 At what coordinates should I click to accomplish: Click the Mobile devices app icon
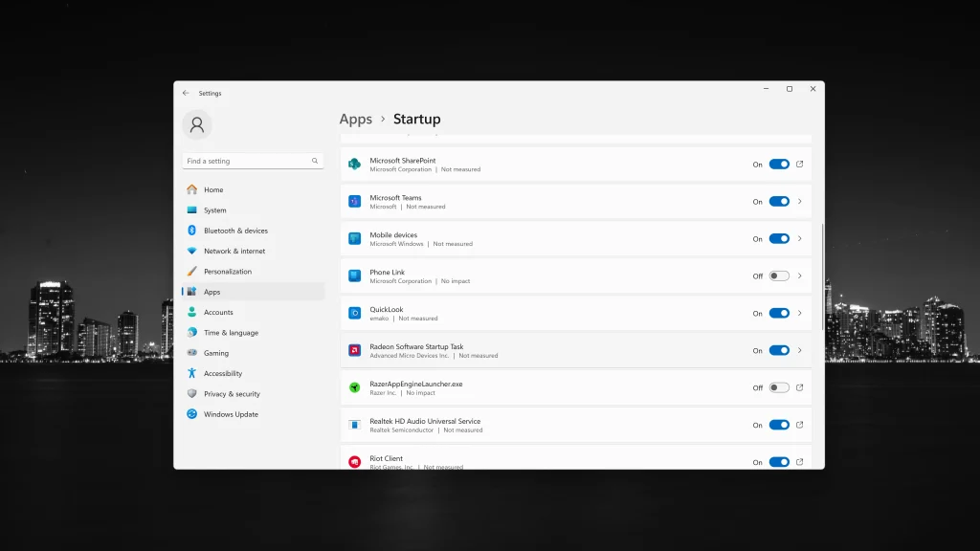coord(354,238)
